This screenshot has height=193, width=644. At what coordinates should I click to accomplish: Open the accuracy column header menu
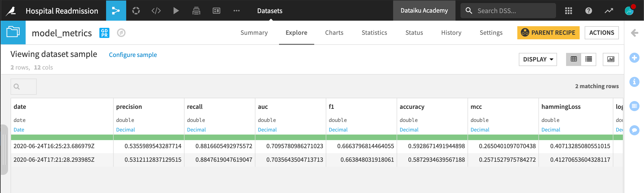[x=412, y=107]
